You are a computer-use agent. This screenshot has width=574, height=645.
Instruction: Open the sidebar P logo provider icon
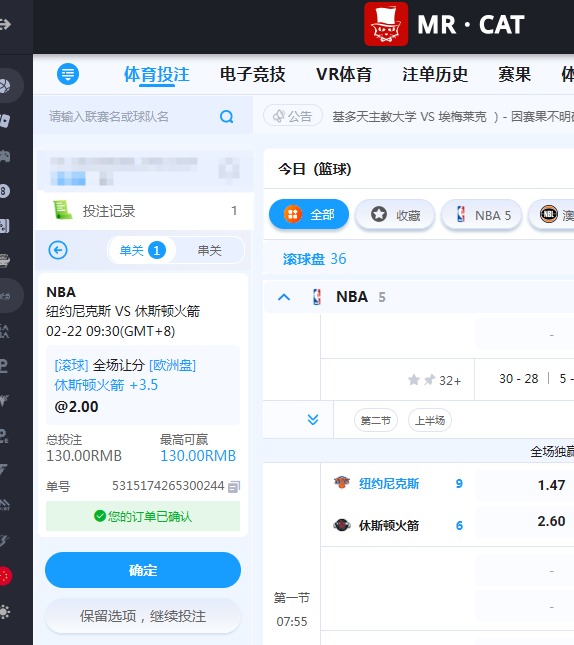click(x=4, y=365)
